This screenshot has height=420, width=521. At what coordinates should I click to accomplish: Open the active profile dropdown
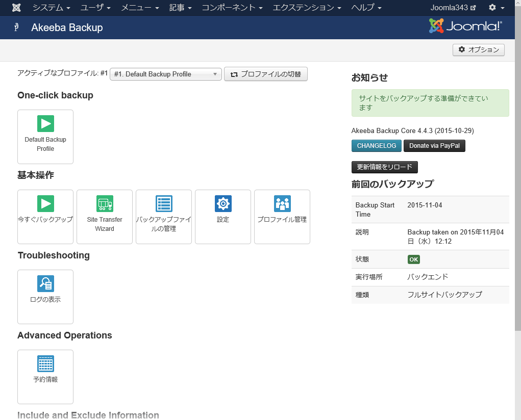click(x=166, y=74)
